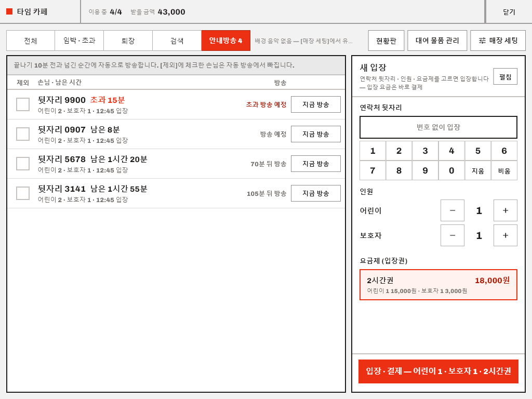Tap keypad digit 3
Screen dimensions: 532x399
click(425, 151)
